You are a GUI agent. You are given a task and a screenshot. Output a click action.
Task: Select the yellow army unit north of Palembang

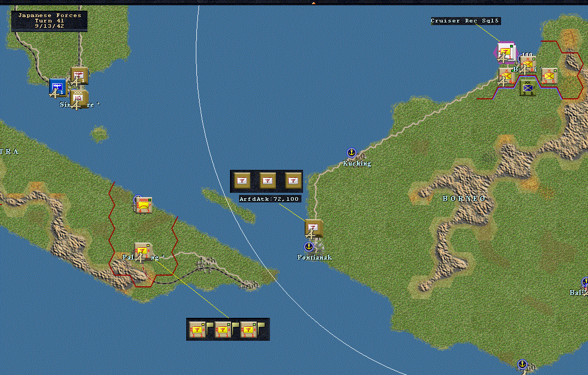click(x=144, y=205)
